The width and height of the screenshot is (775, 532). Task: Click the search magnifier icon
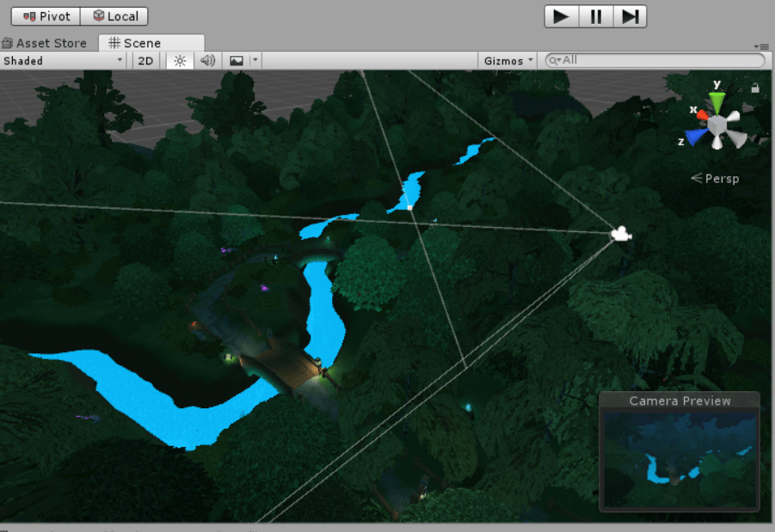tap(555, 60)
